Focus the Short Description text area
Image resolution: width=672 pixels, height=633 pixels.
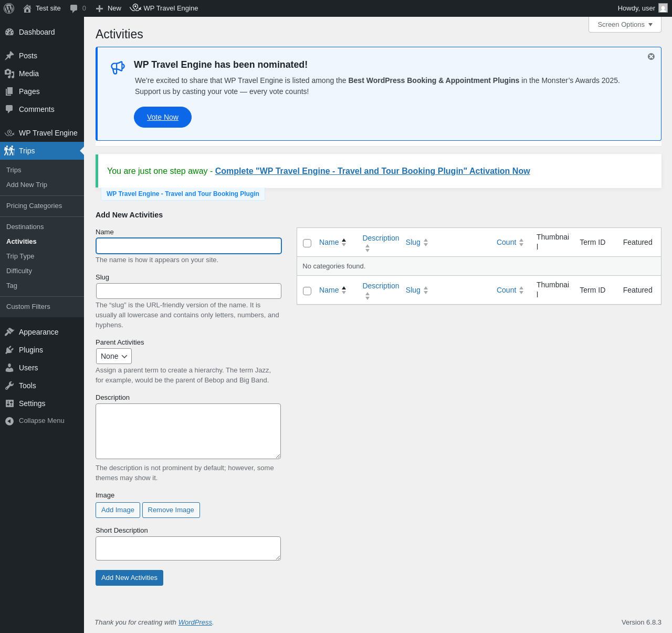click(x=188, y=548)
